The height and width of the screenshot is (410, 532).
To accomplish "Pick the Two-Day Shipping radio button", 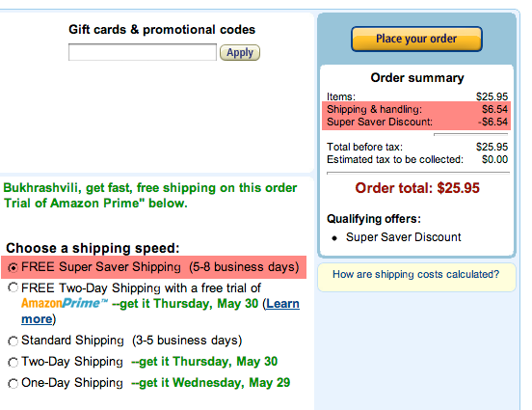I will click(13, 362).
